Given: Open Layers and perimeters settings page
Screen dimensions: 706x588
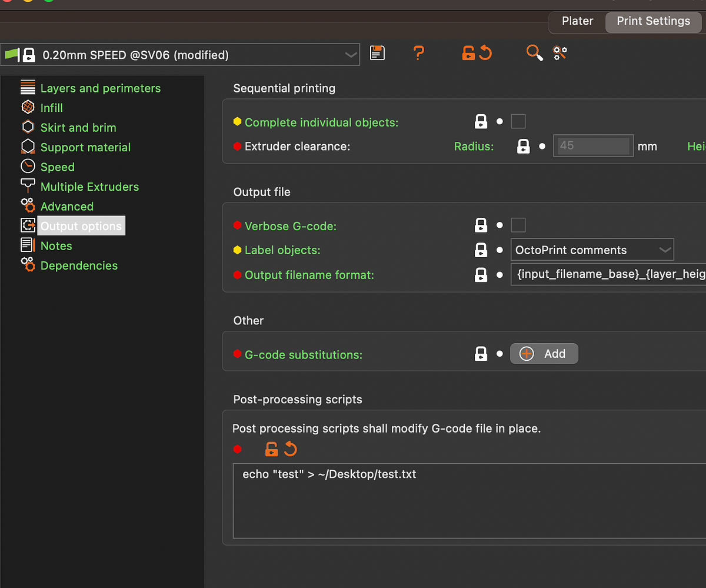Looking at the screenshot, I should pyautogui.click(x=101, y=88).
